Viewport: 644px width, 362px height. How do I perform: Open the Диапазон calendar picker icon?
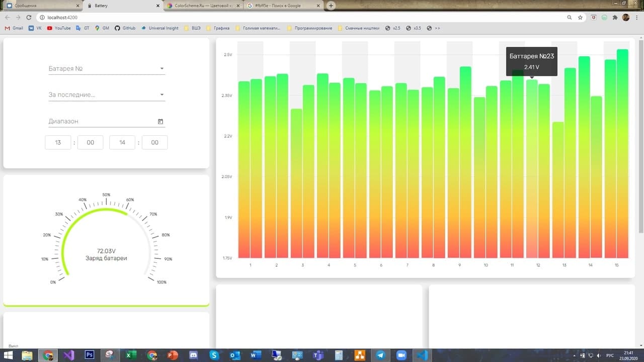tap(160, 121)
